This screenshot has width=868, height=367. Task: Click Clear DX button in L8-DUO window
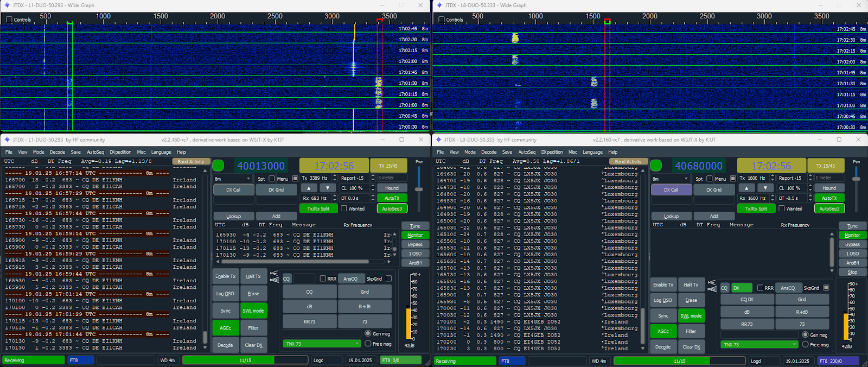pyautogui.click(x=691, y=346)
